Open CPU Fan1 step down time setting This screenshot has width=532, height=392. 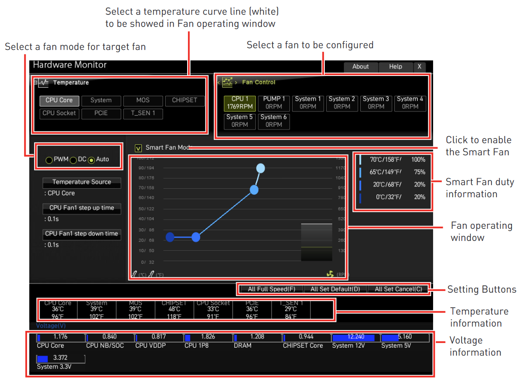tap(82, 234)
